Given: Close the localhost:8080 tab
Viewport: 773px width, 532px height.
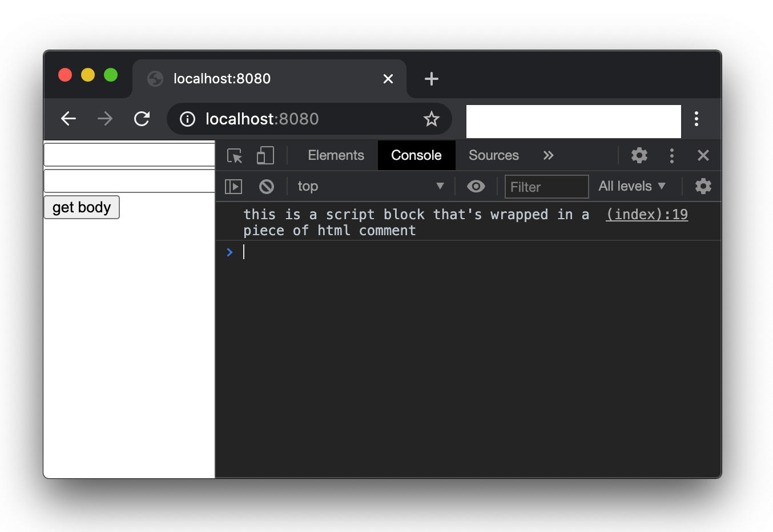Looking at the screenshot, I should 388,79.
